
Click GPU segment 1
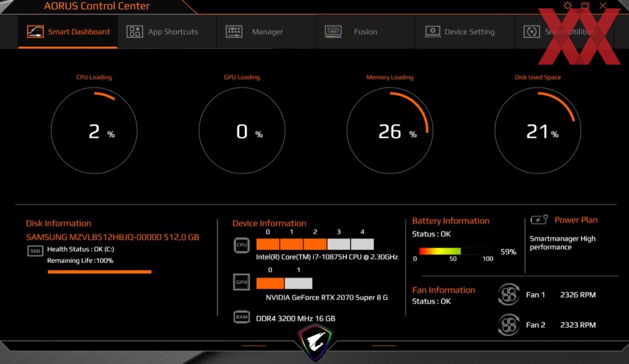298,284
